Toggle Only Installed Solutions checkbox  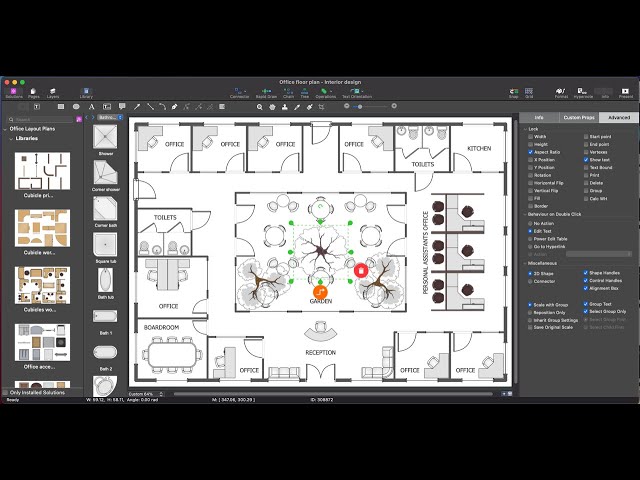[5, 393]
